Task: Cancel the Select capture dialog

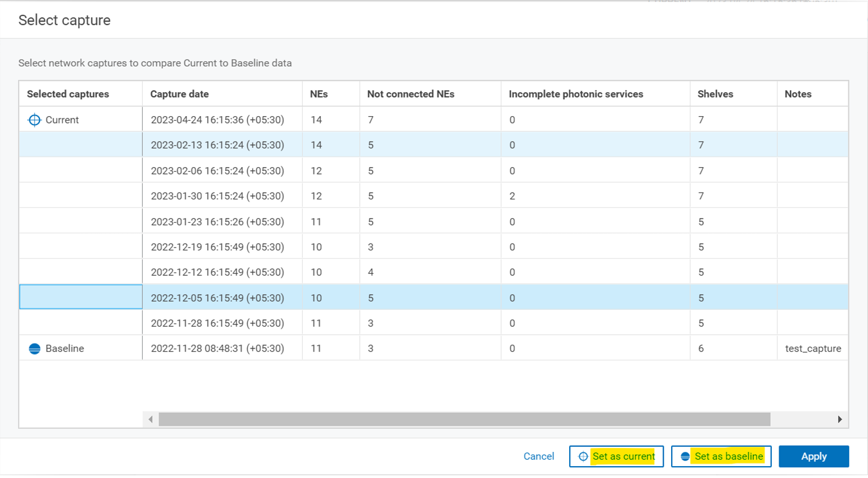Action: (x=538, y=456)
